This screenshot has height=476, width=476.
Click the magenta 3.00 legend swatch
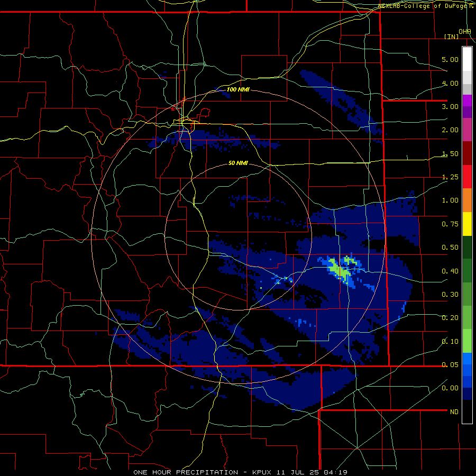467,100
